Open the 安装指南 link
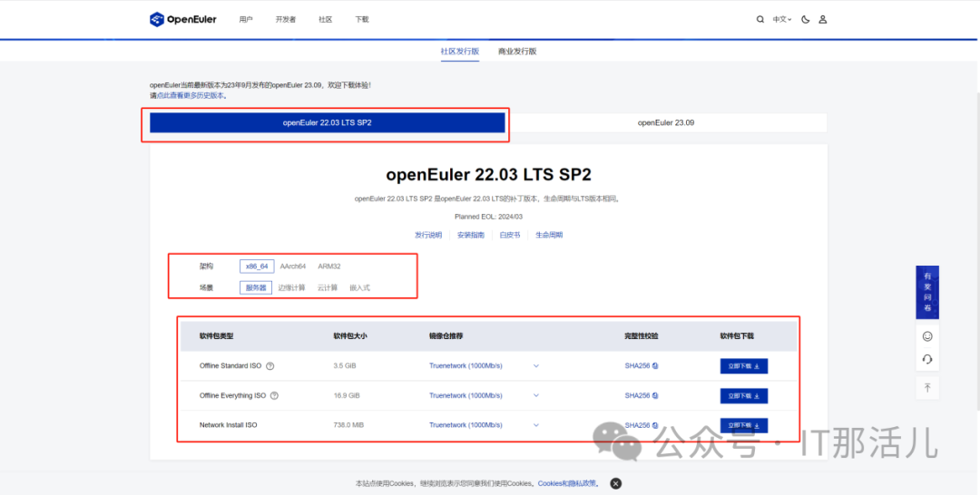 point(470,235)
